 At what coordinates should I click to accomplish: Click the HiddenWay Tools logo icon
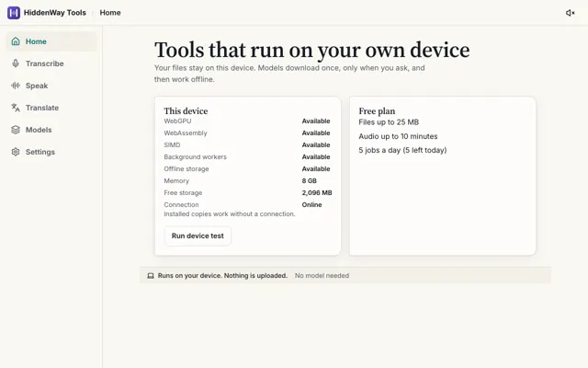(14, 13)
